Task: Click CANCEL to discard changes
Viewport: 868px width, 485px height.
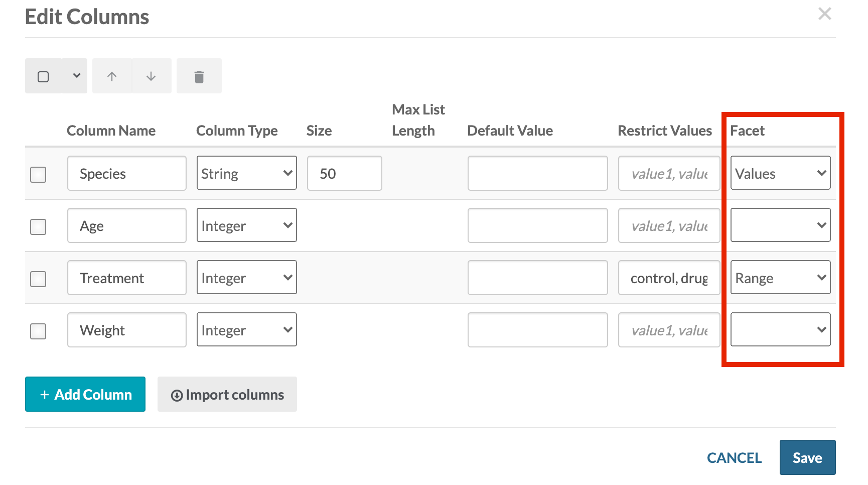Action: tap(734, 457)
